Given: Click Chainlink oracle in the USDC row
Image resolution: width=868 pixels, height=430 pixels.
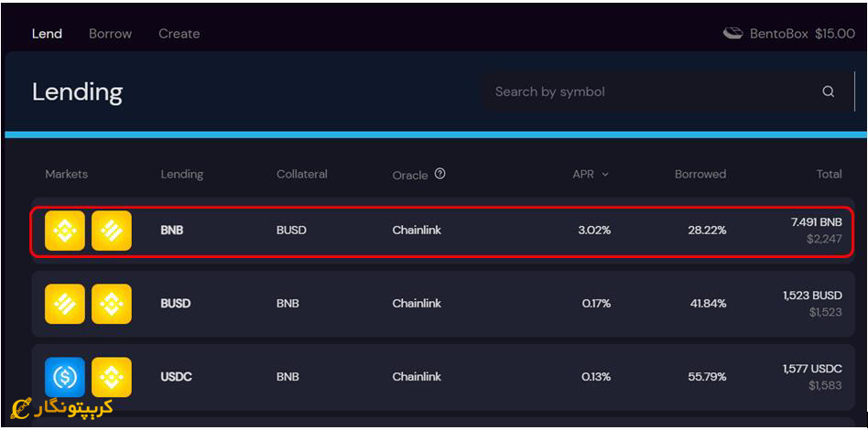Looking at the screenshot, I should pyautogui.click(x=417, y=377).
